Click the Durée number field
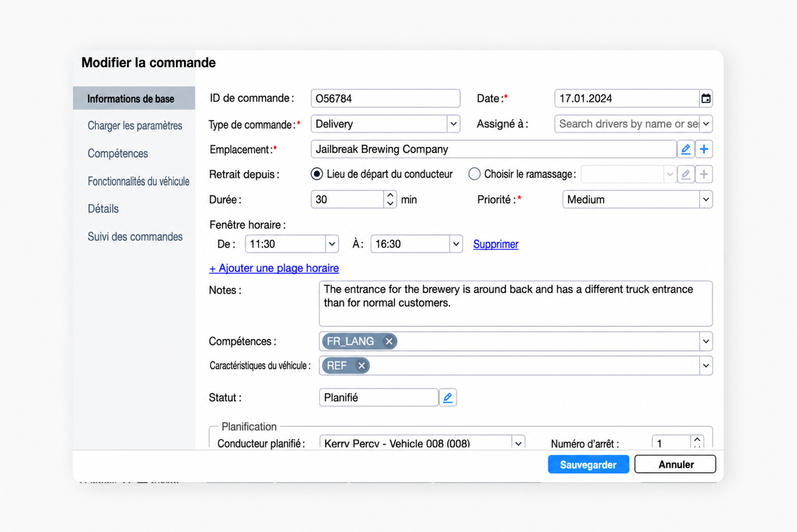 [348, 200]
